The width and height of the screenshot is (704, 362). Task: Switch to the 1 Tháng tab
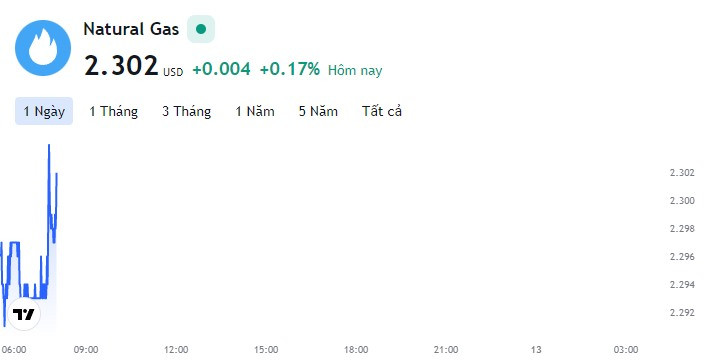pos(113,111)
